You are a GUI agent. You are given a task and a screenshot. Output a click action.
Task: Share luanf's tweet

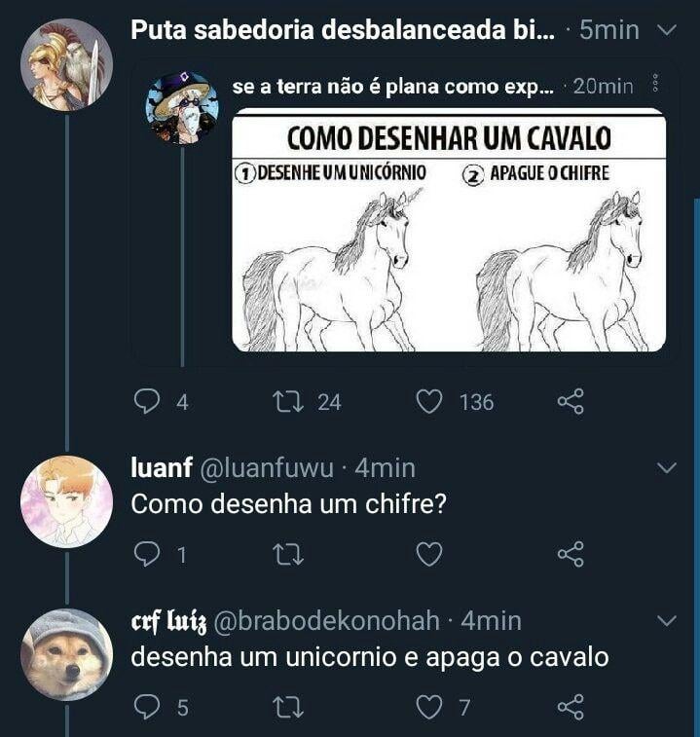pyautogui.click(x=571, y=554)
